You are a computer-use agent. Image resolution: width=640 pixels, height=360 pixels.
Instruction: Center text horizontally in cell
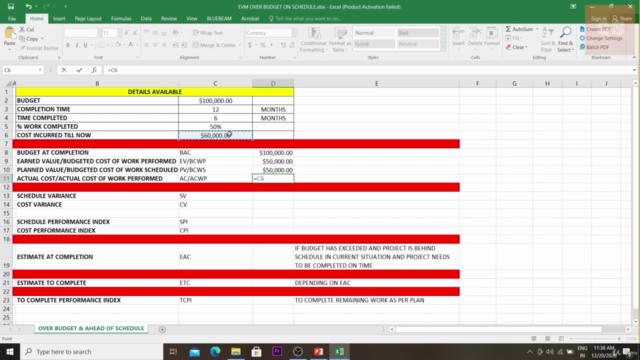[155, 45]
